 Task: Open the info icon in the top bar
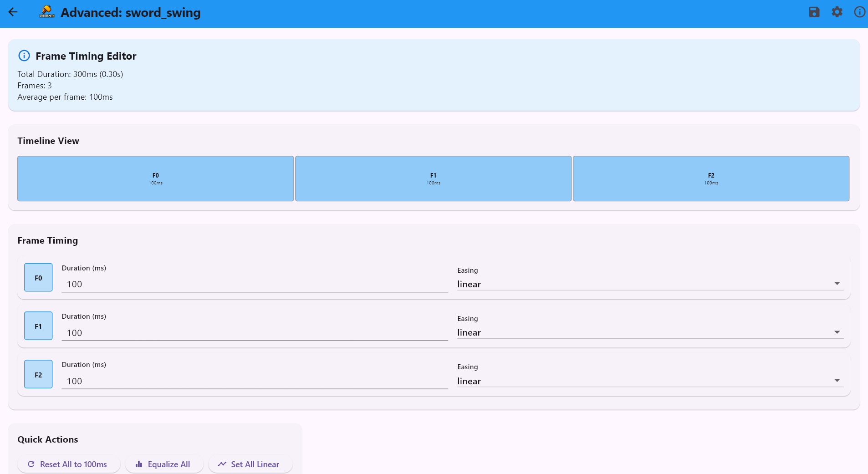pos(859,12)
